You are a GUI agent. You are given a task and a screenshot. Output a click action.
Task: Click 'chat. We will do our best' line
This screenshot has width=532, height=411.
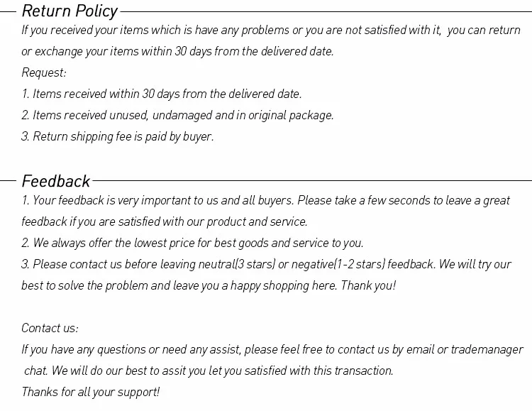point(209,371)
